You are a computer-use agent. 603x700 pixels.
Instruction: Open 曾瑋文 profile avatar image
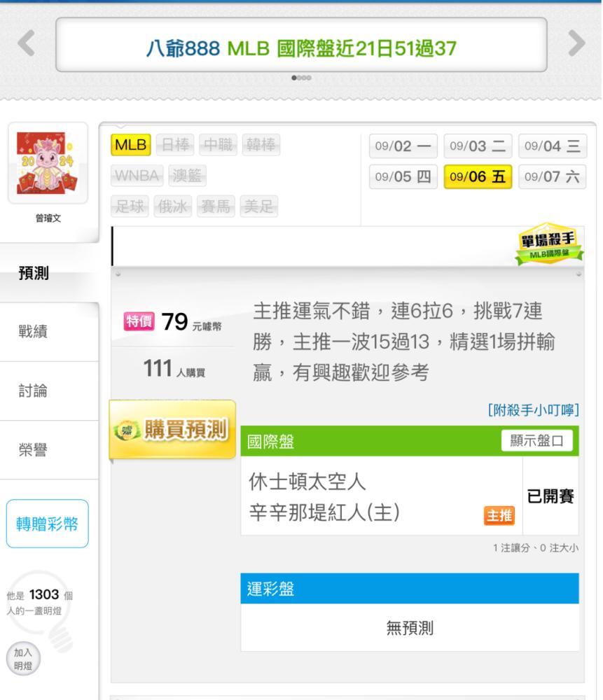48,162
